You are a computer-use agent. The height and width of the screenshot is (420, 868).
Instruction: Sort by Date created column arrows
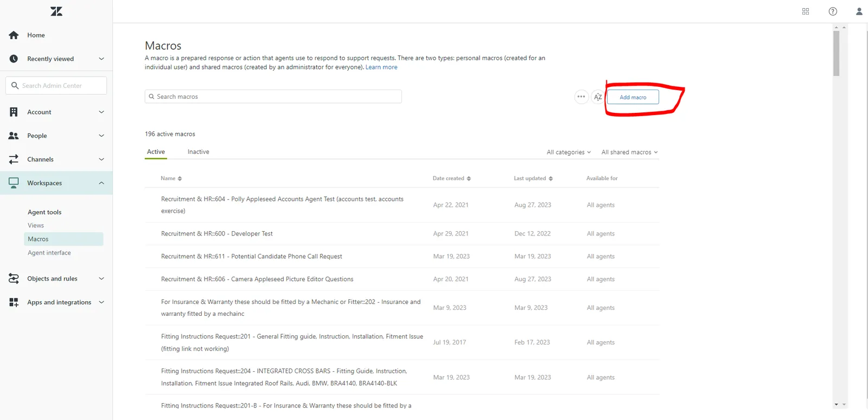(469, 179)
